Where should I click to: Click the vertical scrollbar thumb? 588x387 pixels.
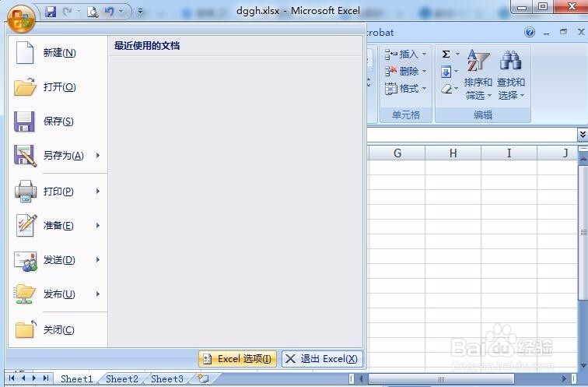coord(583,233)
